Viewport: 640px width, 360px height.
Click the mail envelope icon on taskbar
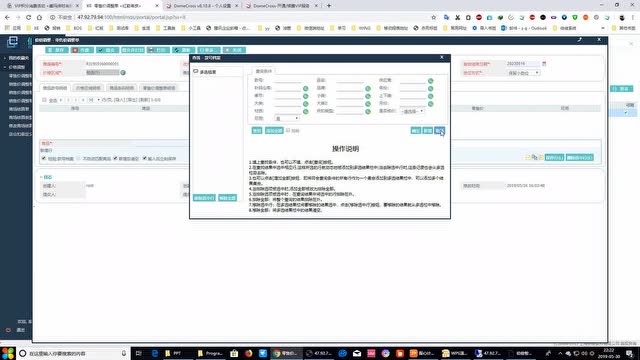click(x=357, y=353)
